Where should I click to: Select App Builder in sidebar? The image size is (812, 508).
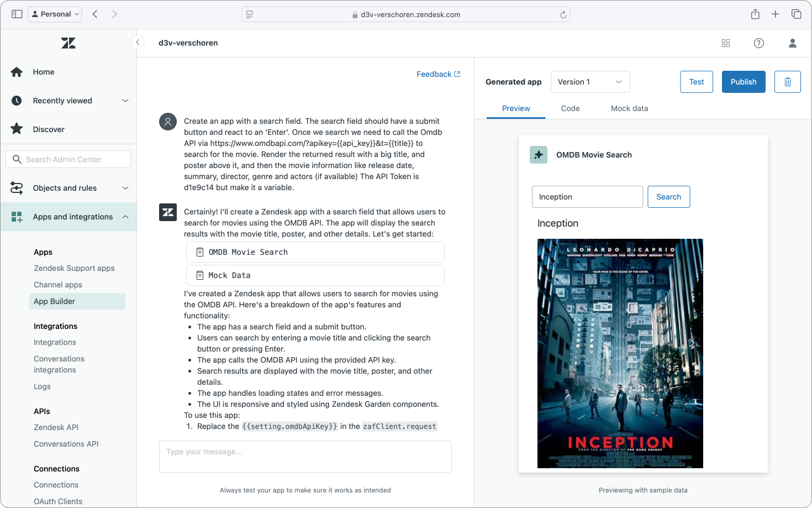click(x=77, y=301)
